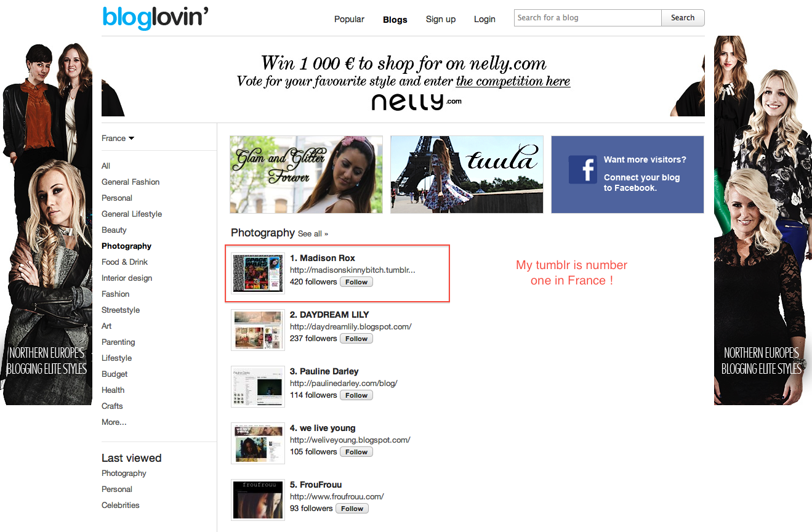Open the FrouFrouu blog thumbnail

pos(257,500)
